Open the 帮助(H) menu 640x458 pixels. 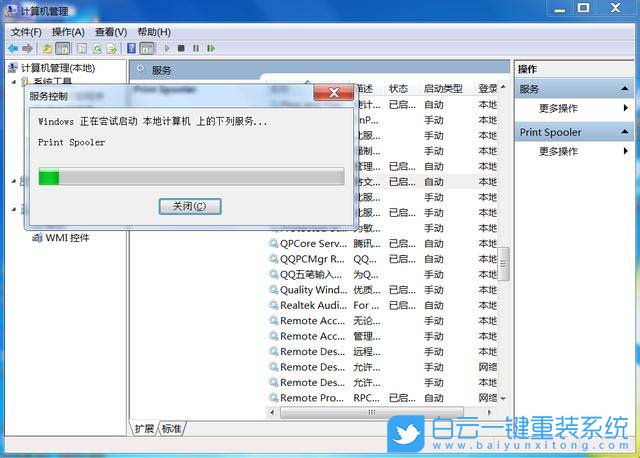pyautogui.click(x=154, y=32)
